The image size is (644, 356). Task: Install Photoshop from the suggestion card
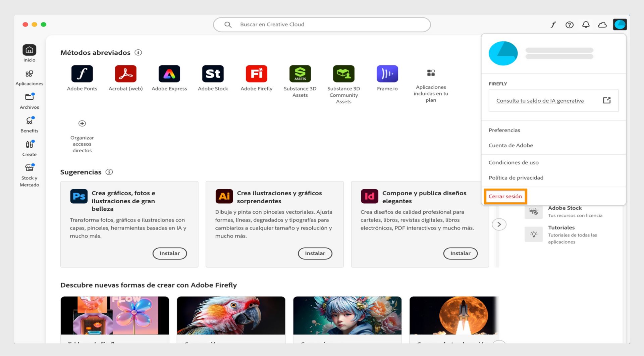coord(170,253)
